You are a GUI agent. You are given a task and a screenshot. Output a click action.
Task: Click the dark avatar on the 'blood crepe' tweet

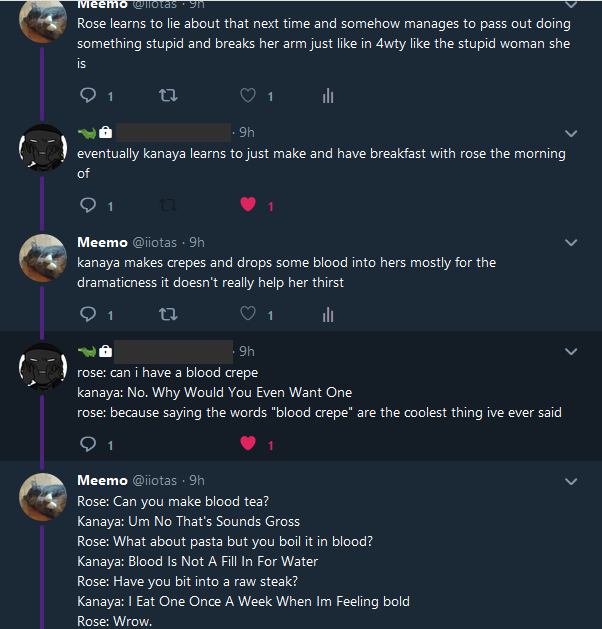(x=44, y=369)
